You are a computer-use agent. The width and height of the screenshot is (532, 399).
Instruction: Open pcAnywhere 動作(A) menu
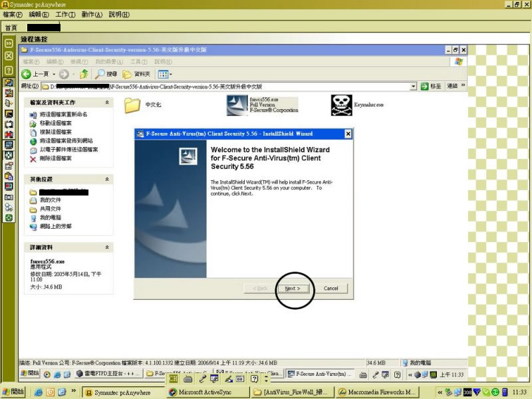(92, 15)
